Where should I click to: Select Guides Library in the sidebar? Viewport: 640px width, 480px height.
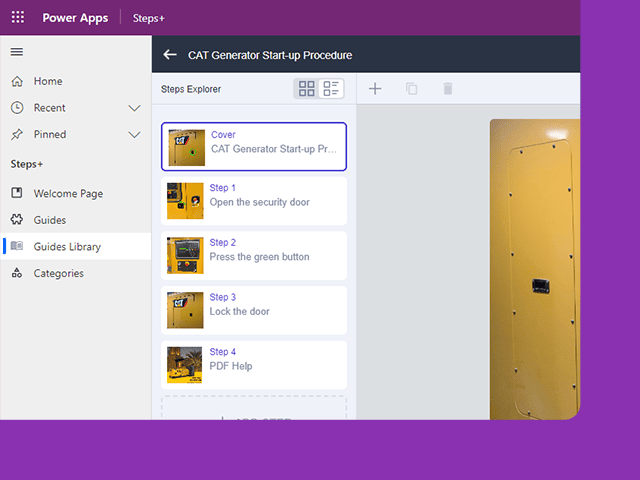76,246
